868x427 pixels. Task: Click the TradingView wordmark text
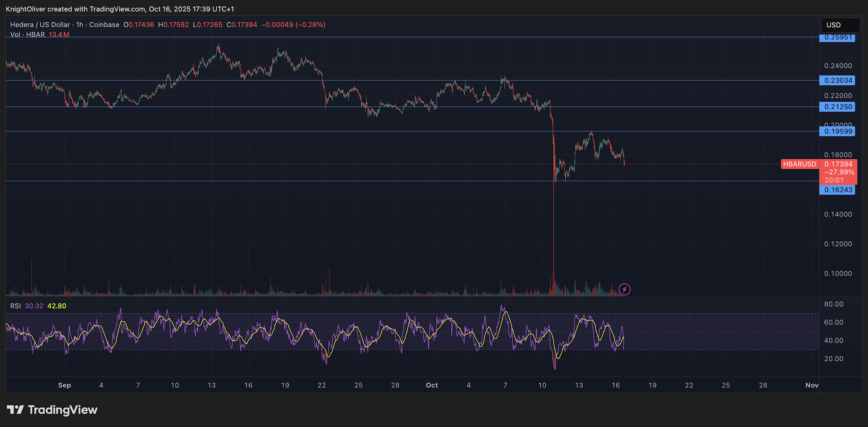tap(63, 410)
